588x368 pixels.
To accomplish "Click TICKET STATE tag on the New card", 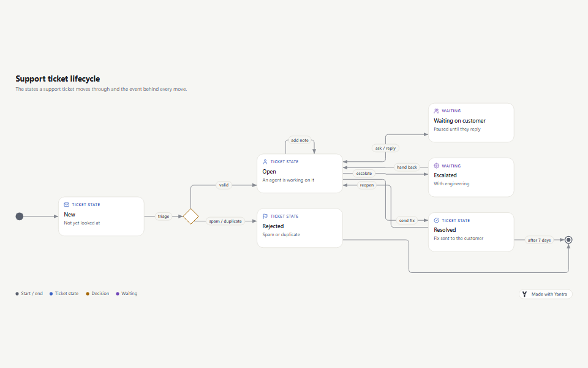I will coord(86,205).
